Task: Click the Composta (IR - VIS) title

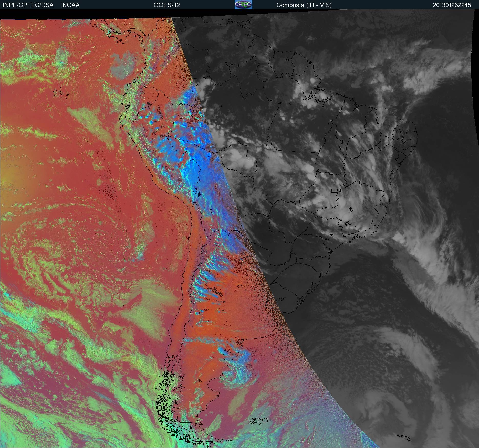Action: click(x=304, y=5)
